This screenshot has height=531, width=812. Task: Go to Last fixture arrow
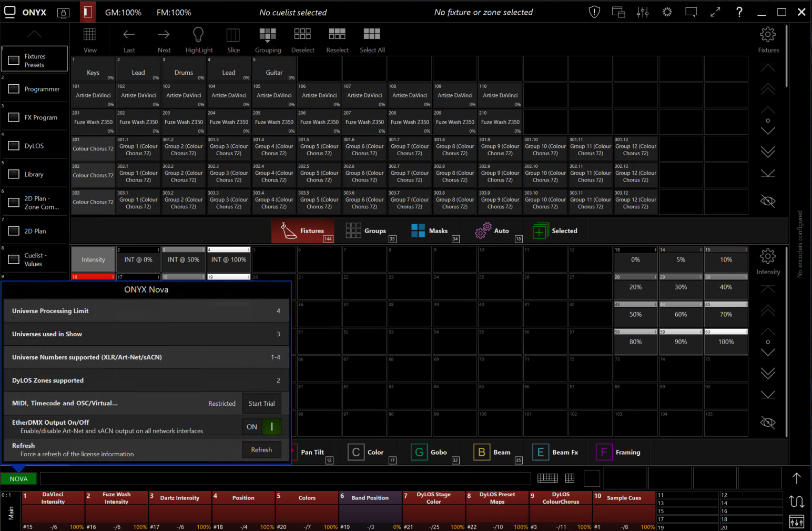point(129,35)
